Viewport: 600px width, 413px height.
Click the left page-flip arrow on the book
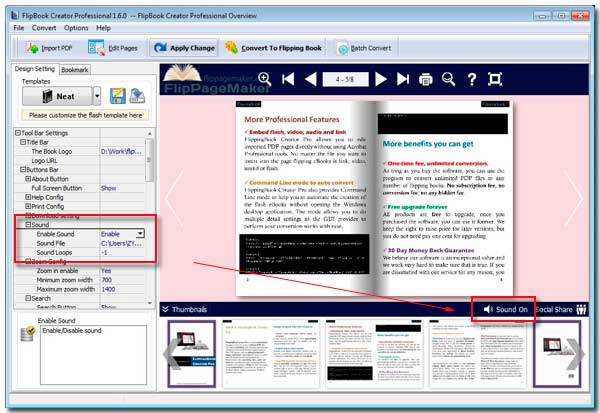[174, 198]
